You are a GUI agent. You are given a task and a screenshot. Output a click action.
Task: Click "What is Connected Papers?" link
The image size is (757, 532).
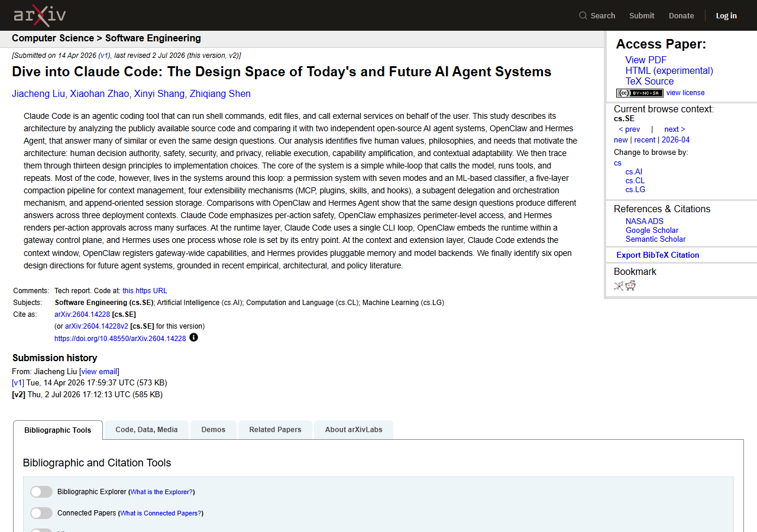161,513
